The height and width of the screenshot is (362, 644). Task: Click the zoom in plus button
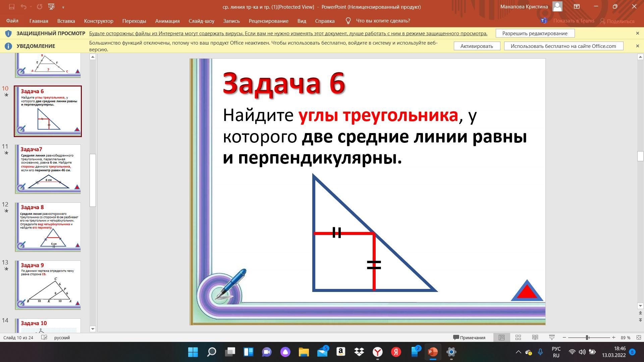(613, 338)
